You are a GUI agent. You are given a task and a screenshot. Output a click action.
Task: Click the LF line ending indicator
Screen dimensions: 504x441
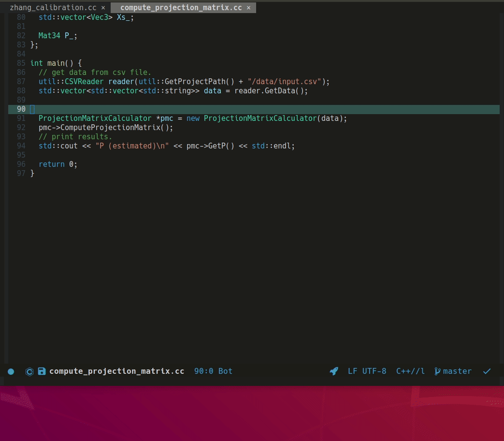coord(352,371)
